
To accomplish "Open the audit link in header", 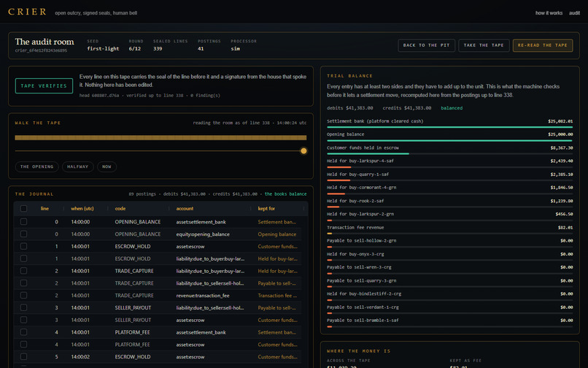I will 574,12.
